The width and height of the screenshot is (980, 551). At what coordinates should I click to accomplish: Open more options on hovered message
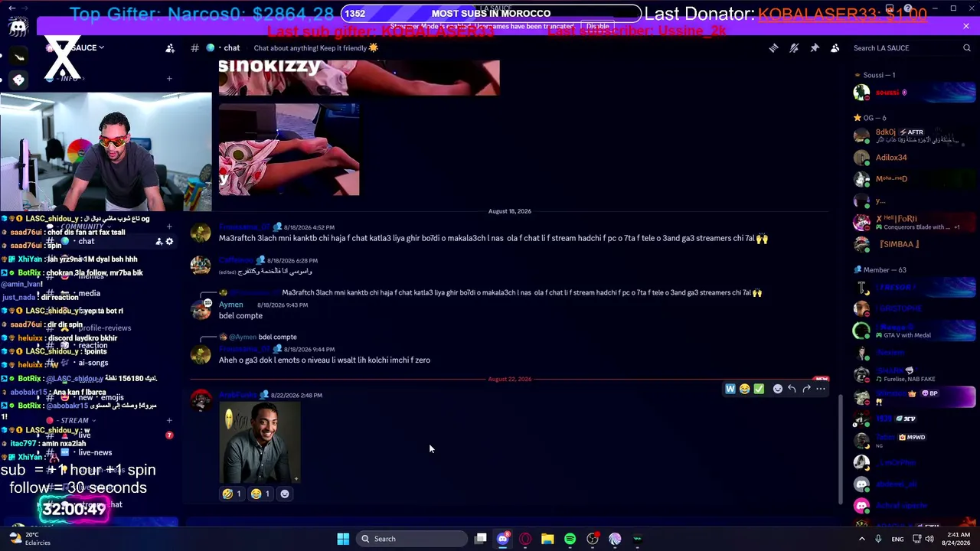click(821, 389)
